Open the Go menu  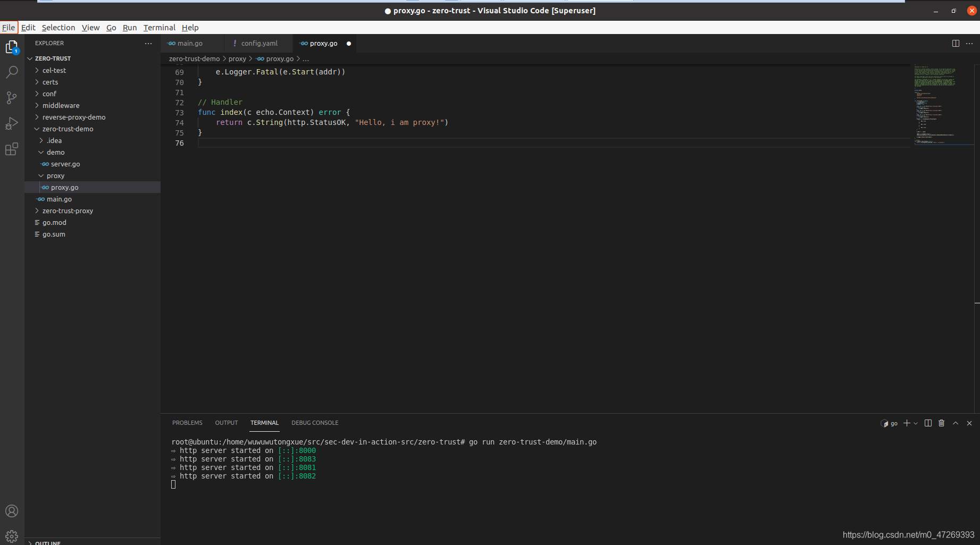[111, 28]
